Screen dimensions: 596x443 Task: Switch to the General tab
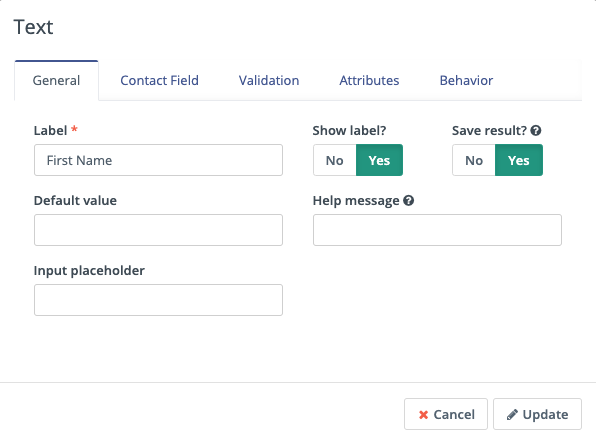(x=56, y=81)
